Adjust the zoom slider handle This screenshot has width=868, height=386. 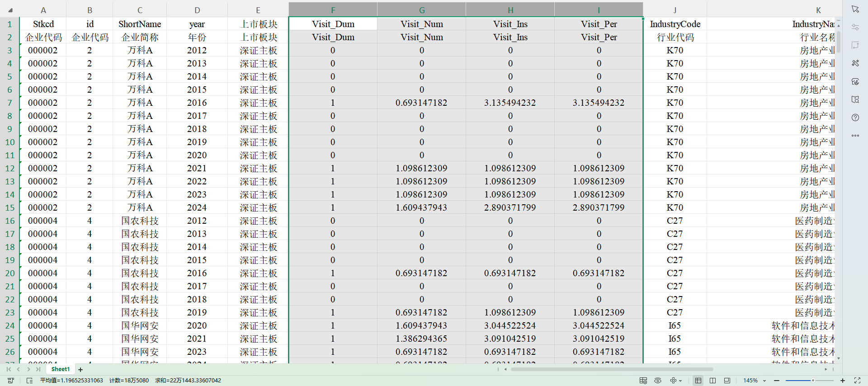tap(813, 381)
